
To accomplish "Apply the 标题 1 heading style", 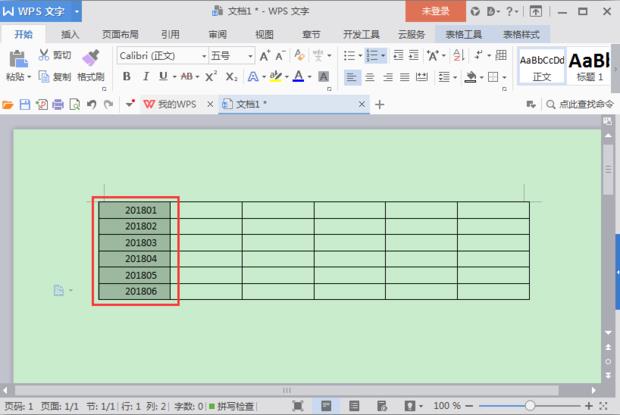I will (590, 66).
